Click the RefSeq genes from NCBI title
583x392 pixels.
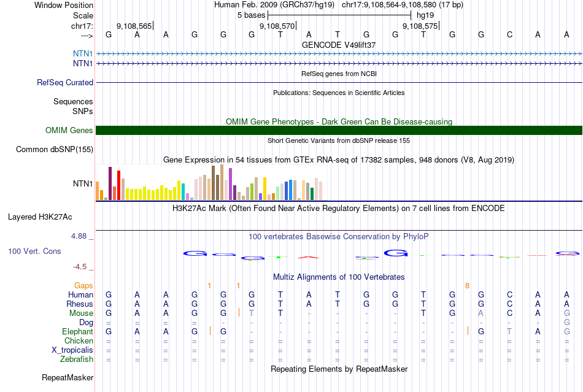(x=339, y=74)
